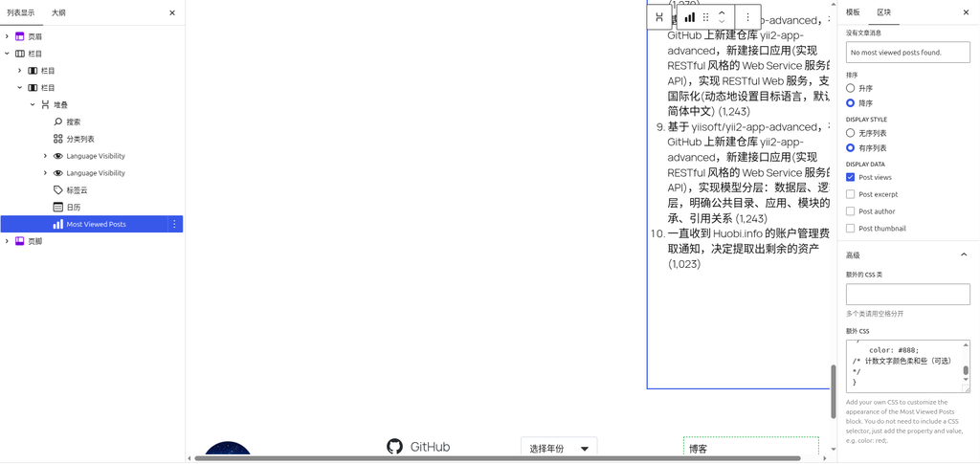Collapse the 堆叠 tree item
Image resolution: width=980 pixels, height=464 pixels.
33,105
